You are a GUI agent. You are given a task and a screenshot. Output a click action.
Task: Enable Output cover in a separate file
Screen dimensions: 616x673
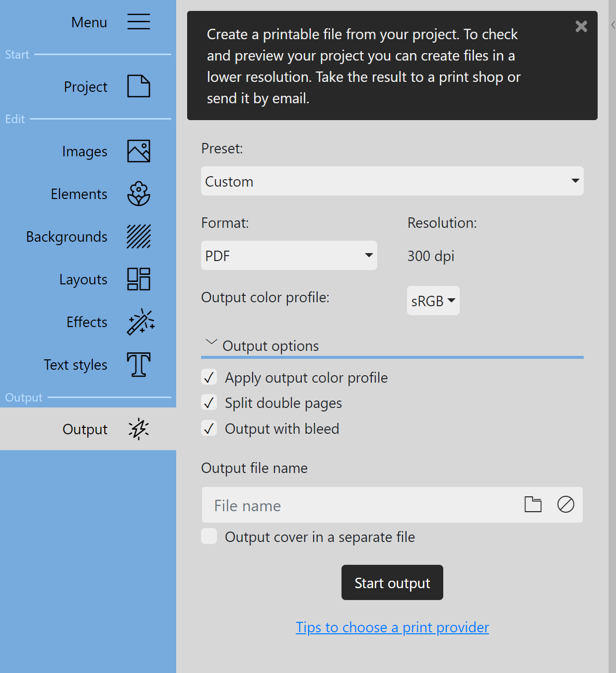(209, 536)
